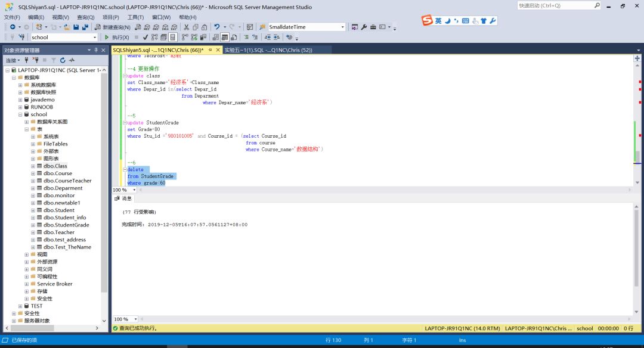Click the Refresh icon in Object Explorer toolbar

click(63, 60)
